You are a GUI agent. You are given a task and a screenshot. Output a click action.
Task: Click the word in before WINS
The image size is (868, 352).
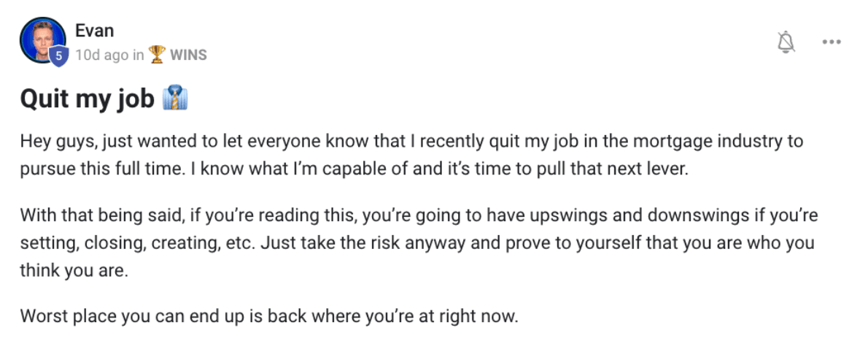point(138,55)
